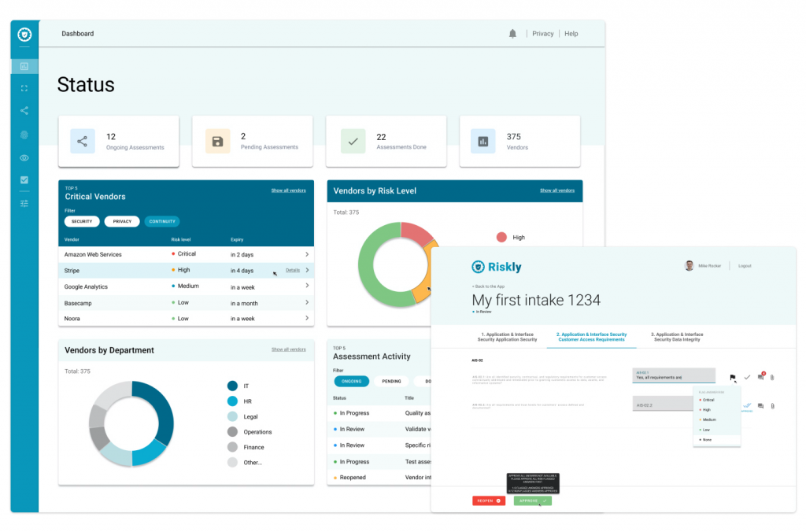
Task: Click the Riskly logo in the intake window
Action: pos(497,267)
